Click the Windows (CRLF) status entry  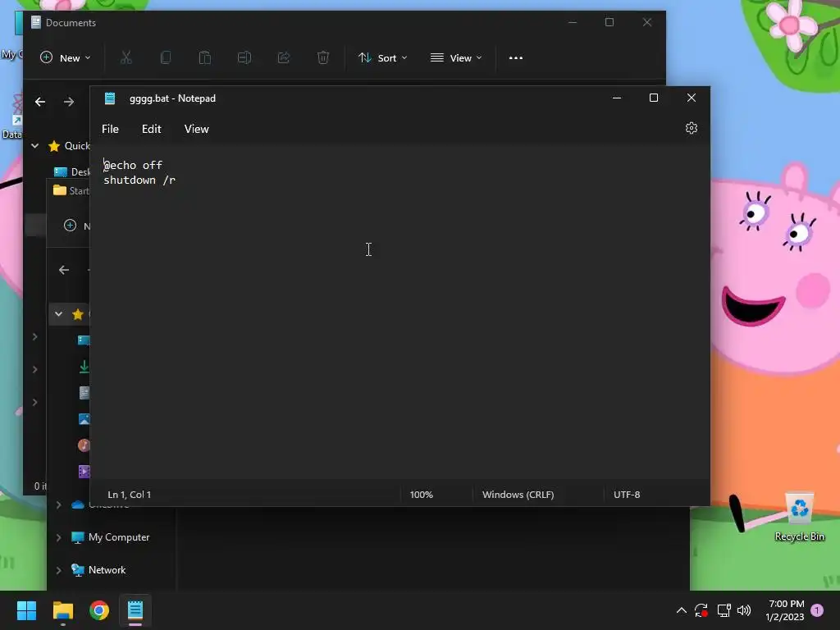pyautogui.click(x=518, y=495)
